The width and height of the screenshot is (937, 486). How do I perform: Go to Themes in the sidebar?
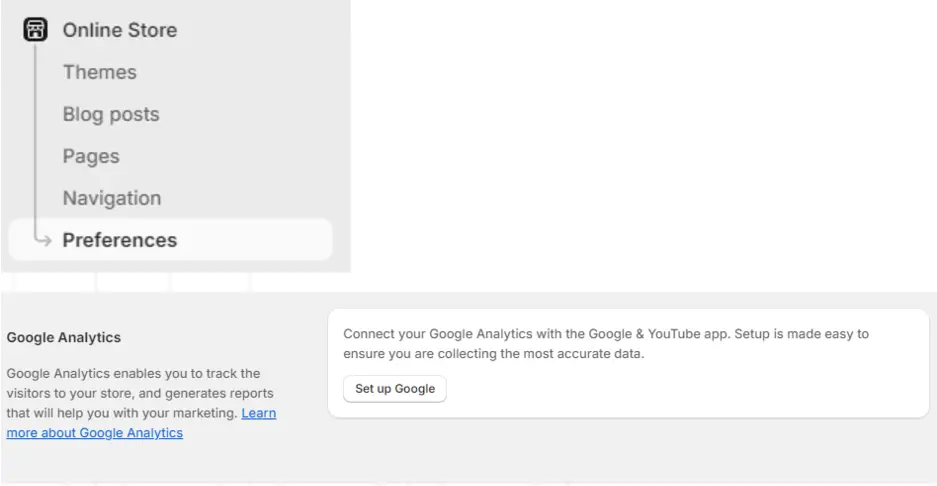100,72
